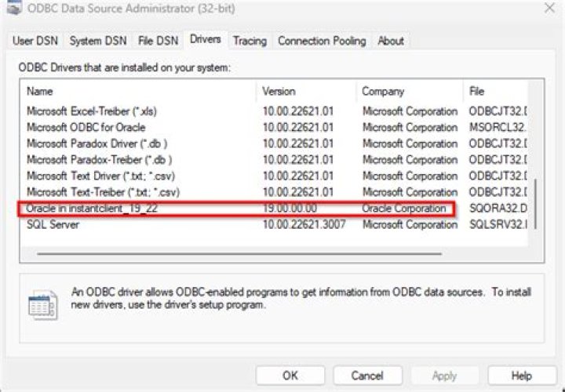Close the ODBC Administrator window
Image resolution: width=565 pixels, height=392 pixels.
pyautogui.click(x=549, y=8)
